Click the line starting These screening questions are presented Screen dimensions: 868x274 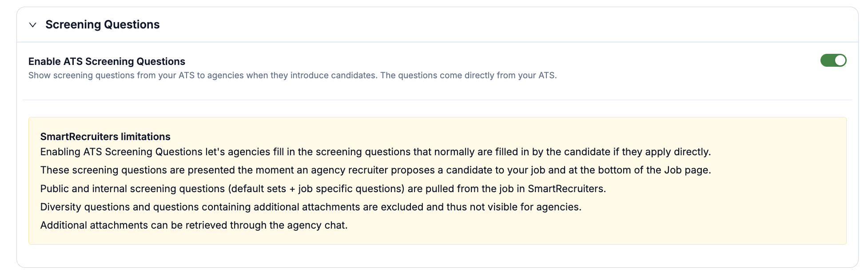click(x=375, y=170)
